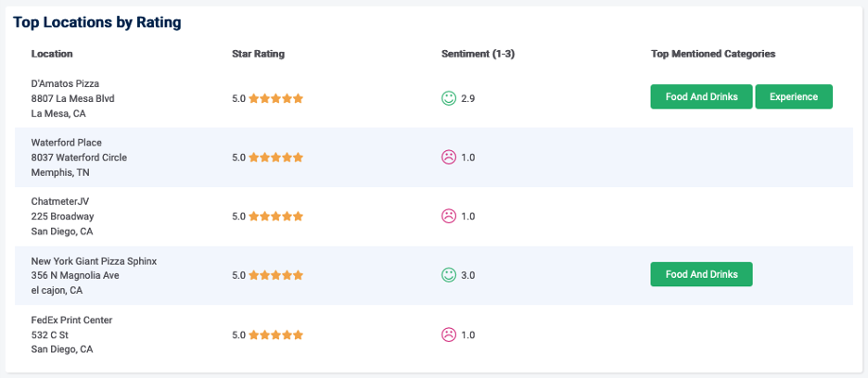Click the sad face icon for FedEx Print Center
The height and width of the screenshot is (378, 868).
pyautogui.click(x=449, y=334)
